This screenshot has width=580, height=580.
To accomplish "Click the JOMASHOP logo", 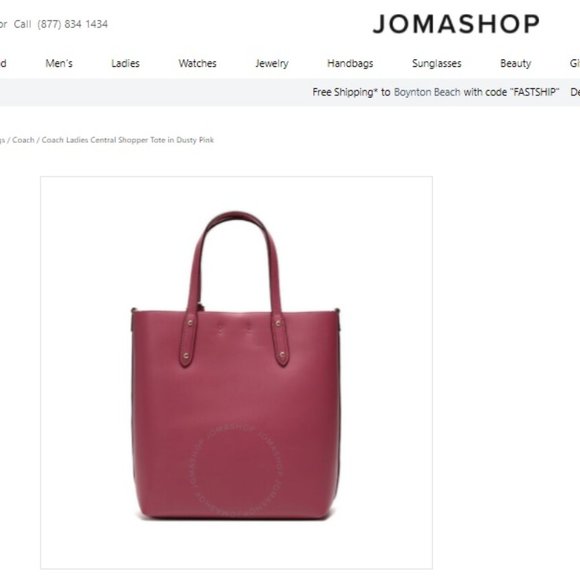I will pos(456,24).
